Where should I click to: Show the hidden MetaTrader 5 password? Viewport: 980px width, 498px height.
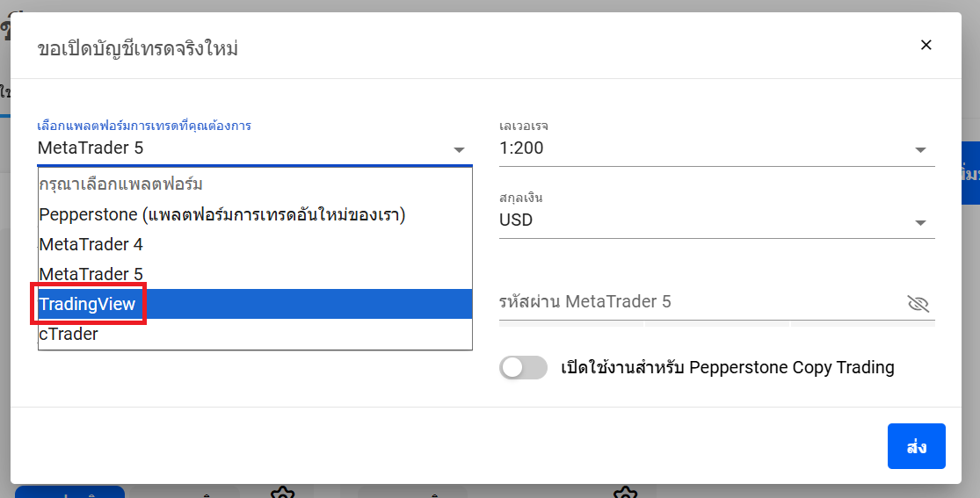point(918,304)
